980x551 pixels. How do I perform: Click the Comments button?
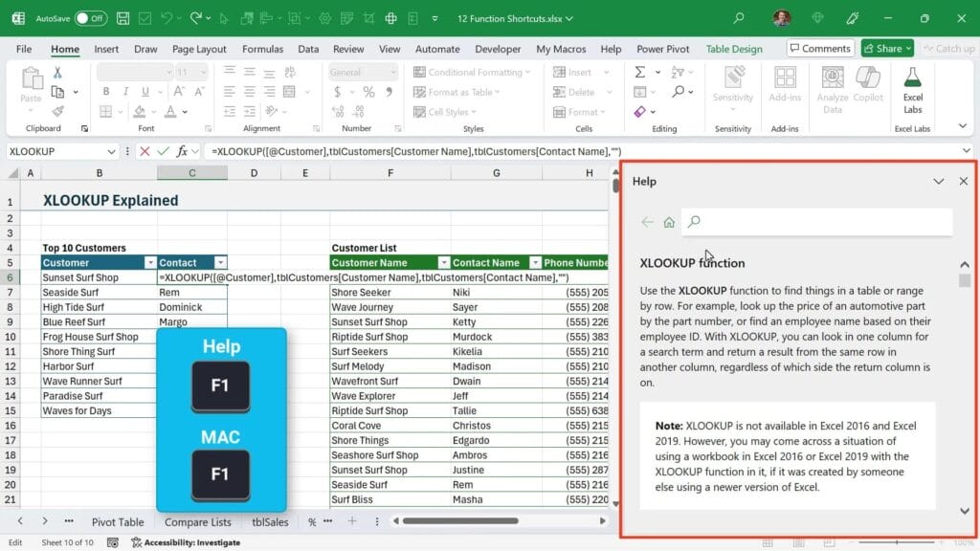(820, 49)
